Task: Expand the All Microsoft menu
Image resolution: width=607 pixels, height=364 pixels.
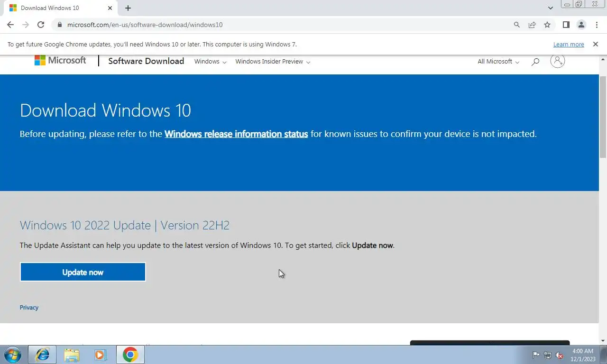Action: click(498, 62)
